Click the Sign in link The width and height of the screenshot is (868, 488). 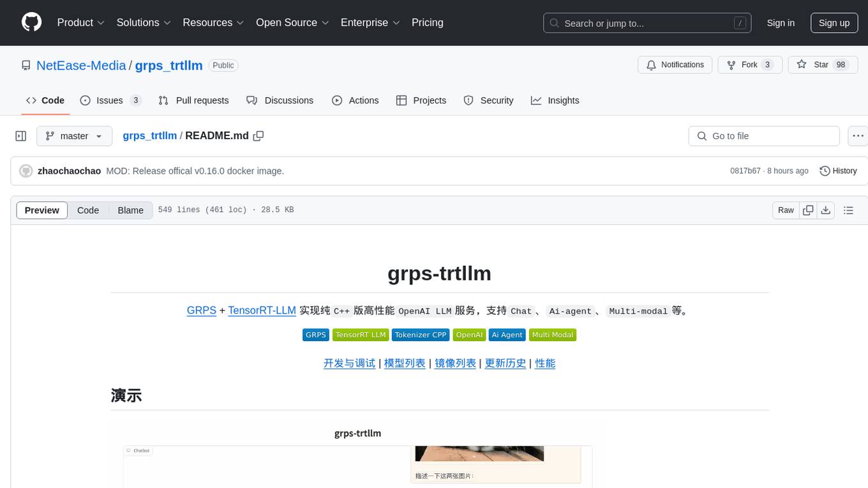coord(781,23)
